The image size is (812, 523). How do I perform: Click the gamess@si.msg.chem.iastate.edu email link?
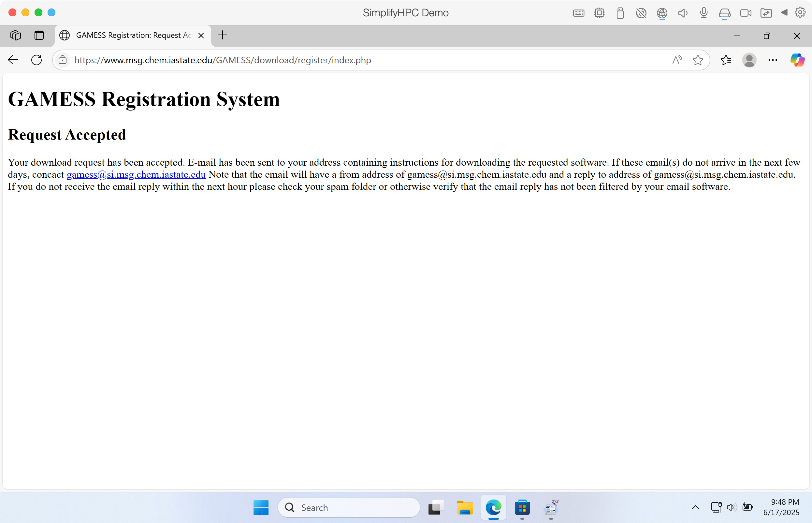(136, 174)
